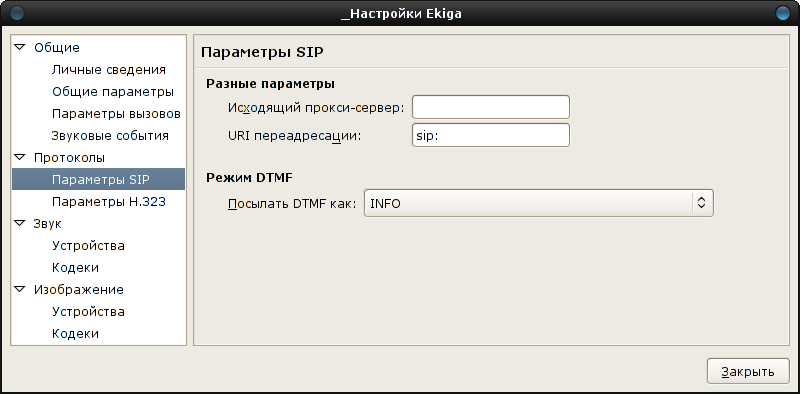Open Личные сведения settings page
The width and height of the screenshot is (800, 394).
coord(109,70)
